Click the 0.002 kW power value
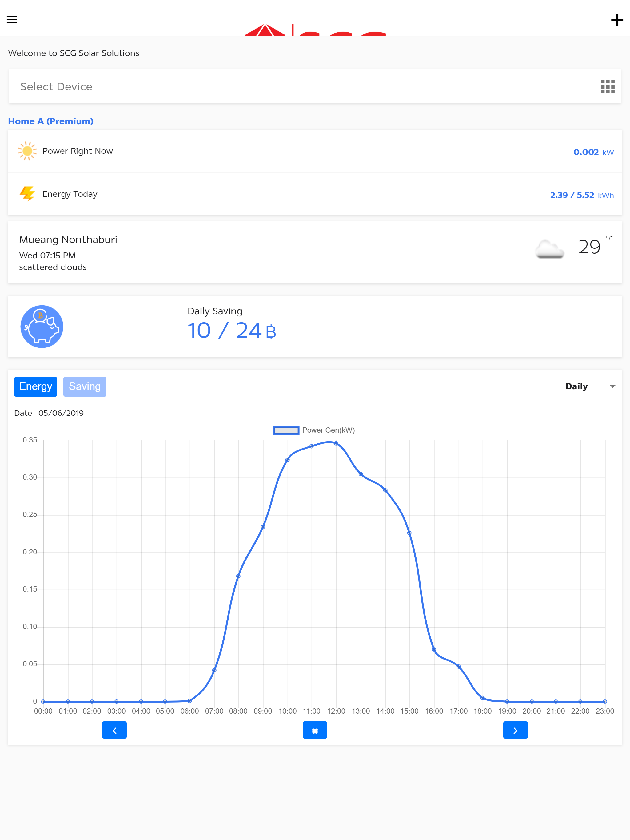This screenshot has height=840, width=630. click(x=593, y=152)
